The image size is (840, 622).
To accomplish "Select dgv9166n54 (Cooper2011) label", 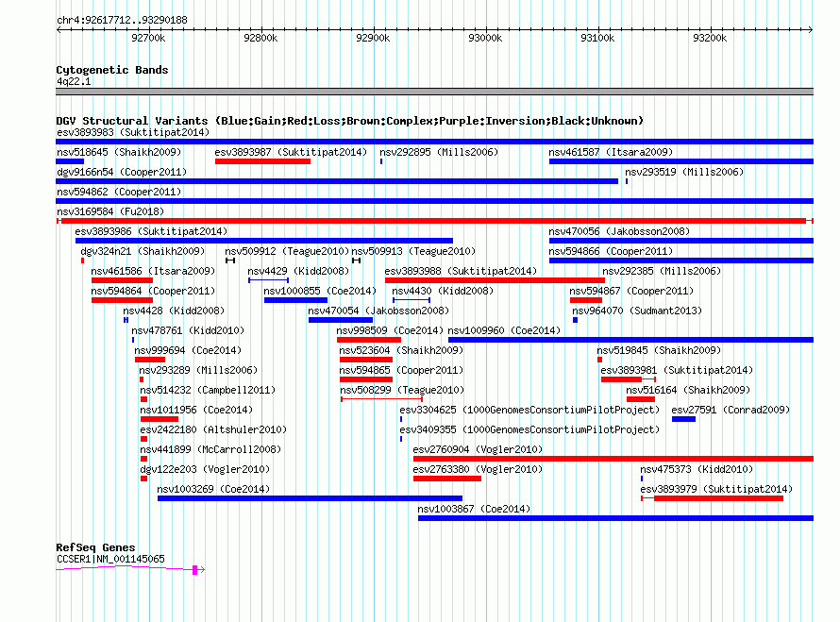I will (x=122, y=172).
